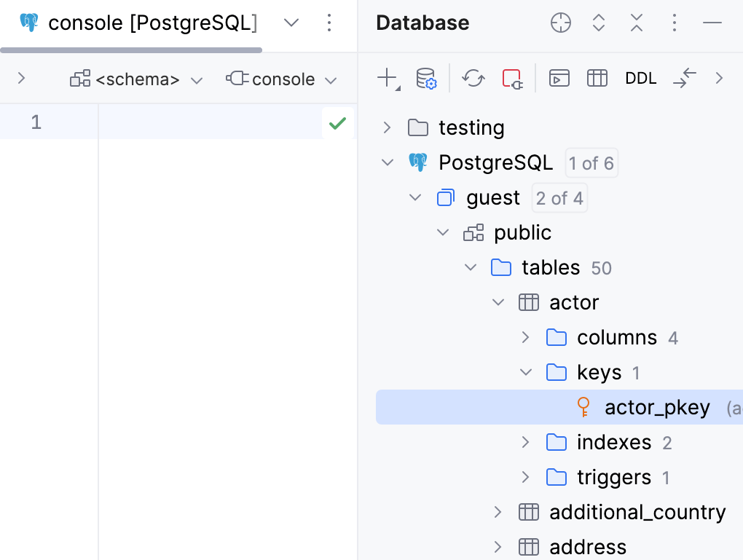Collapse all tree nodes with the collapse icon

click(636, 23)
